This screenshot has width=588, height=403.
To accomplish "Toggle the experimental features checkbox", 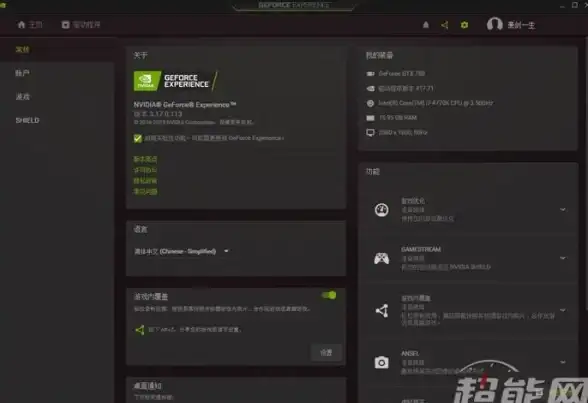I will pyautogui.click(x=138, y=138).
